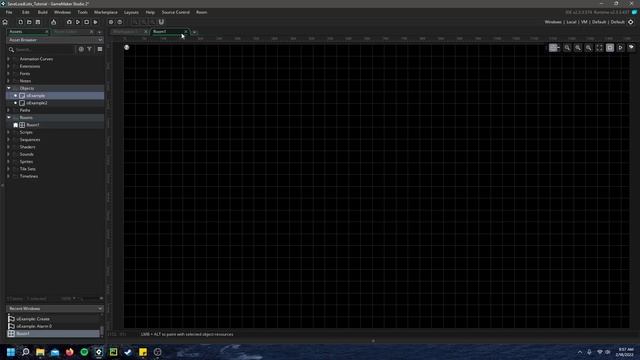Switch to the Workspace 1 tab
The height and width of the screenshot is (360, 640).
pos(126,31)
